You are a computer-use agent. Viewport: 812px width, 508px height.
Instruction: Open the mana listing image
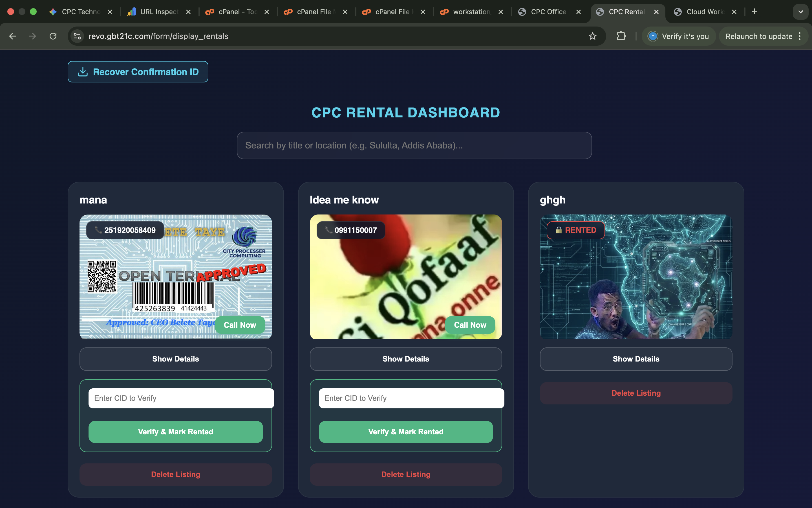(x=175, y=277)
